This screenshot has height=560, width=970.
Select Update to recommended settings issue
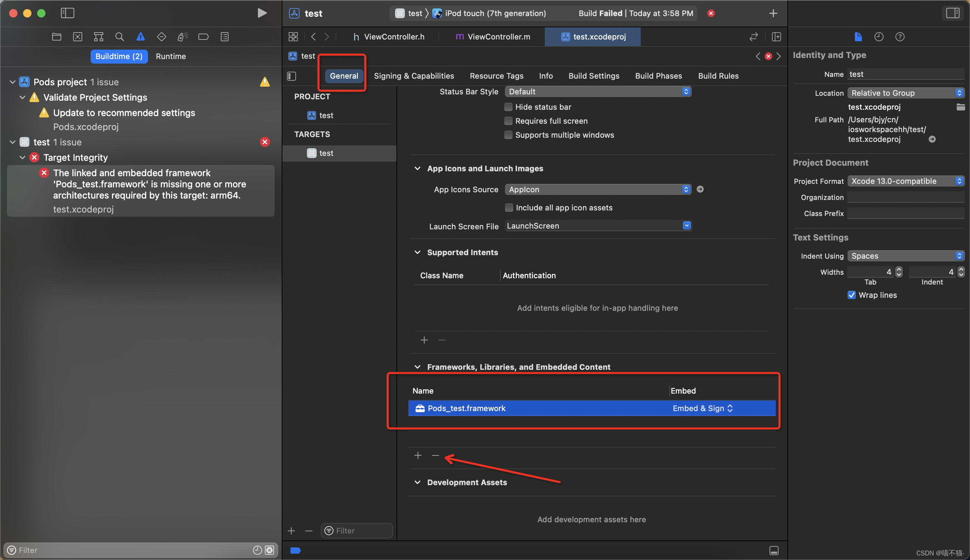point(124,113)
